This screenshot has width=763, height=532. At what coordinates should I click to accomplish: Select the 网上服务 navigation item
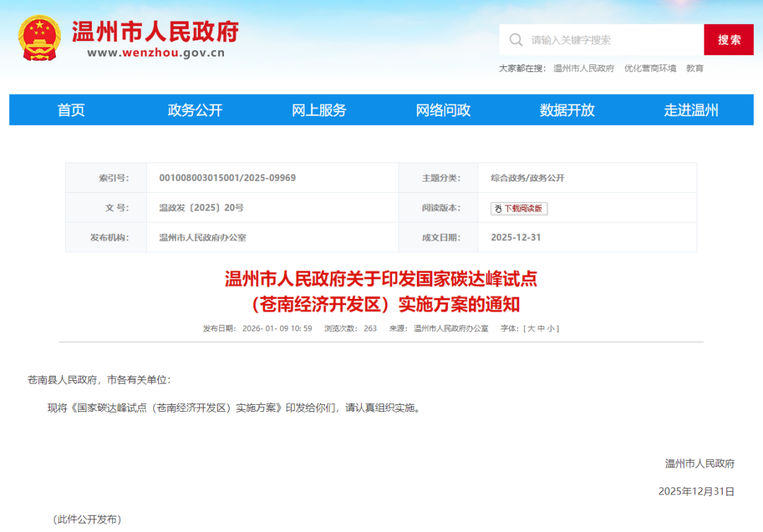(319, 110)
